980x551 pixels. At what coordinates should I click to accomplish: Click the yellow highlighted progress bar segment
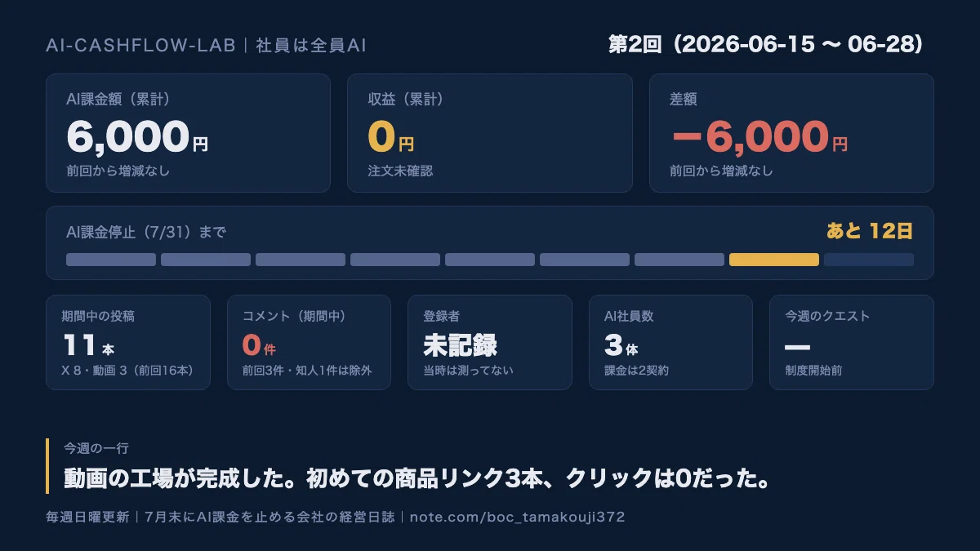pos(774,260)
